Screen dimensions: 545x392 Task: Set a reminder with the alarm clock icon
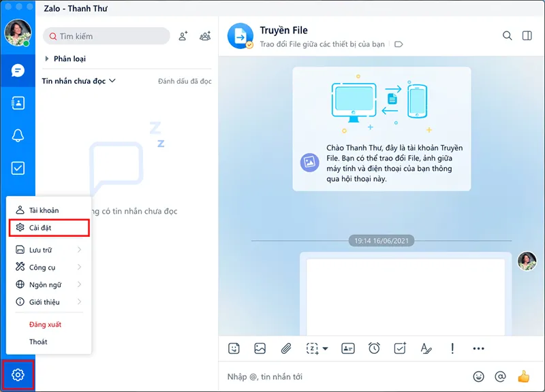coord(374,348)
